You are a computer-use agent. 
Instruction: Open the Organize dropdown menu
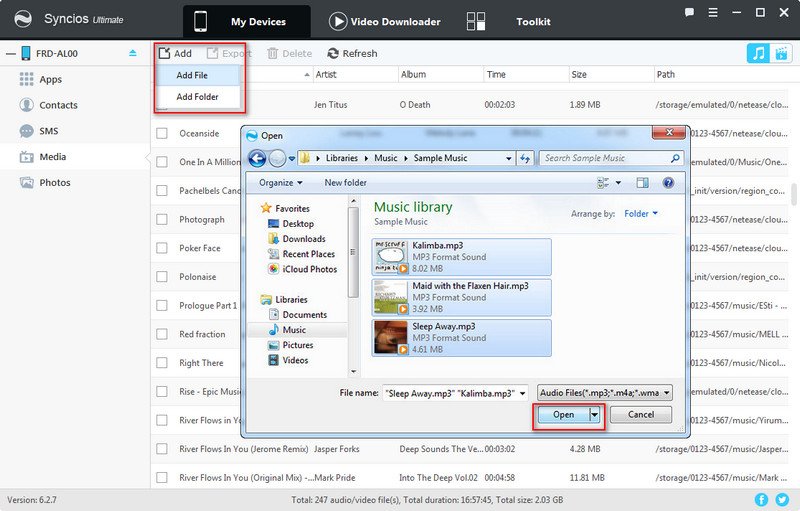point(281,183)
